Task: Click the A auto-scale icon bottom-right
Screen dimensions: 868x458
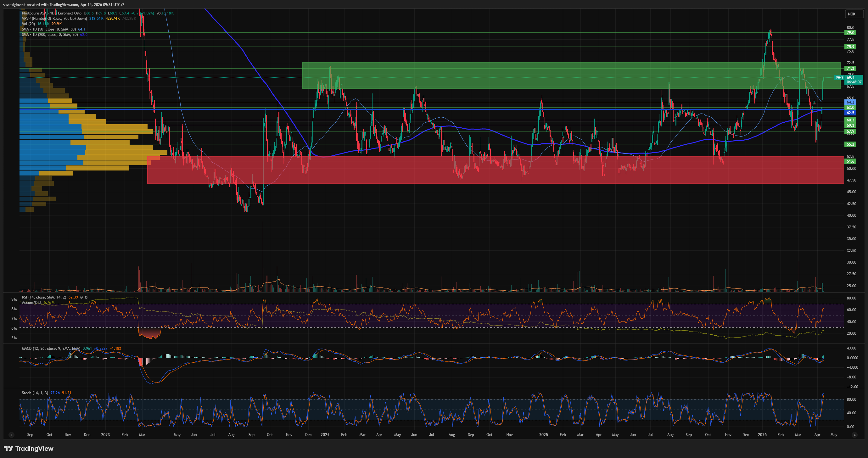Action: 854,435
